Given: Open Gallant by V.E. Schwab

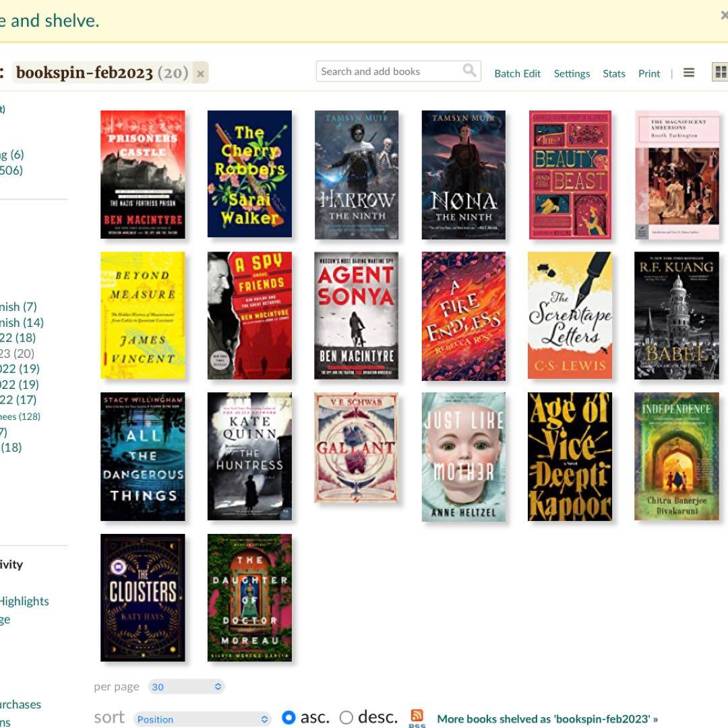Looking at the screenshot, I should pos(356,448).
